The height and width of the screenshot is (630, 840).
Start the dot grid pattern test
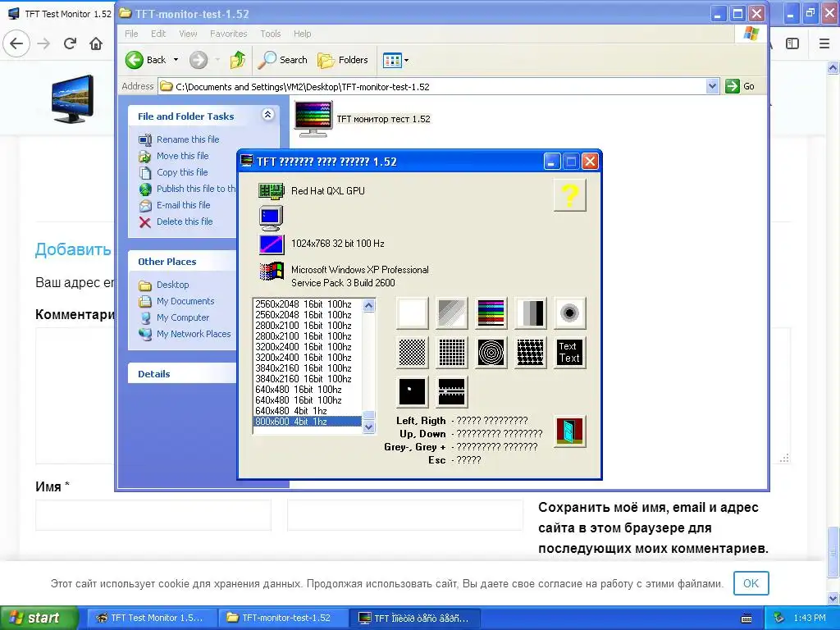[x=452, y=353]
